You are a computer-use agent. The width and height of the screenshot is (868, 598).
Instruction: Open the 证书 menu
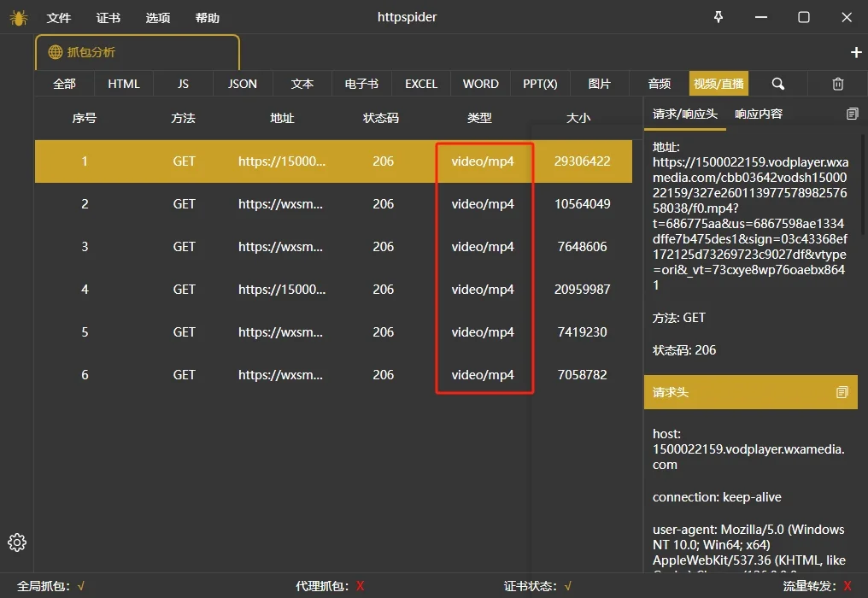[108, 18]
